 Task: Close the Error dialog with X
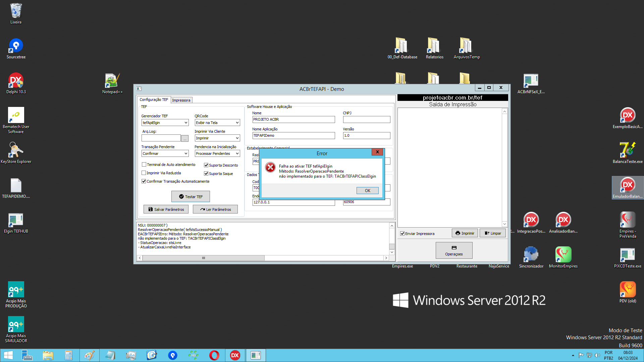click(x=377, y=152)
